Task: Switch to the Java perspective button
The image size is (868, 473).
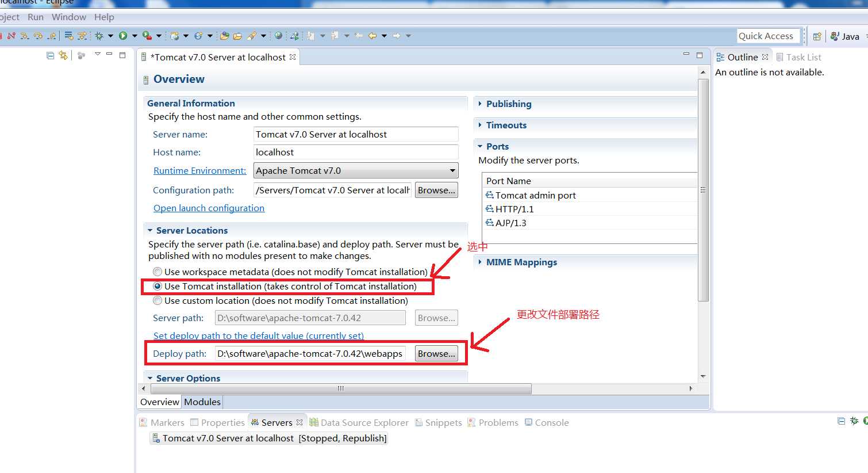Action: 845,36
